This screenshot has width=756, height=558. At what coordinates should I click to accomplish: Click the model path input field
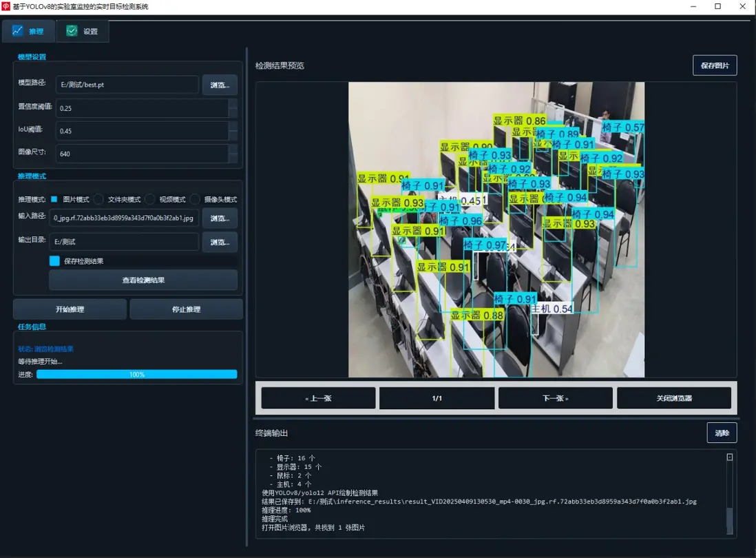127,85
